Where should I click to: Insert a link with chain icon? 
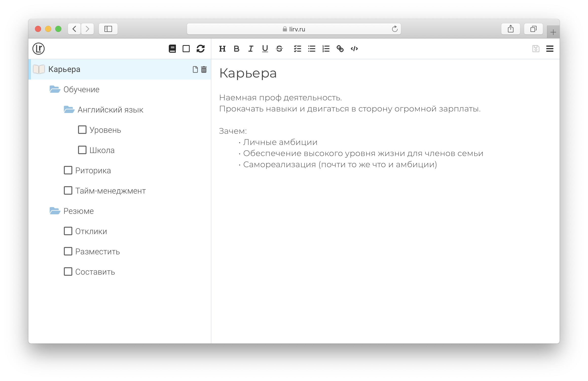click(340, 49)
